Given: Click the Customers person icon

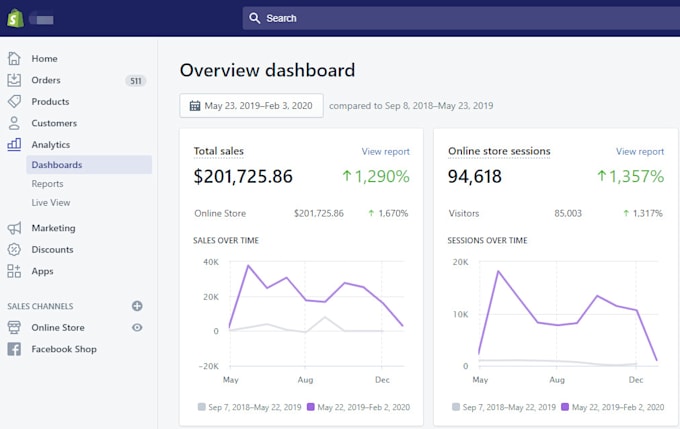Looking at the screenshot, I should [14, 123].
